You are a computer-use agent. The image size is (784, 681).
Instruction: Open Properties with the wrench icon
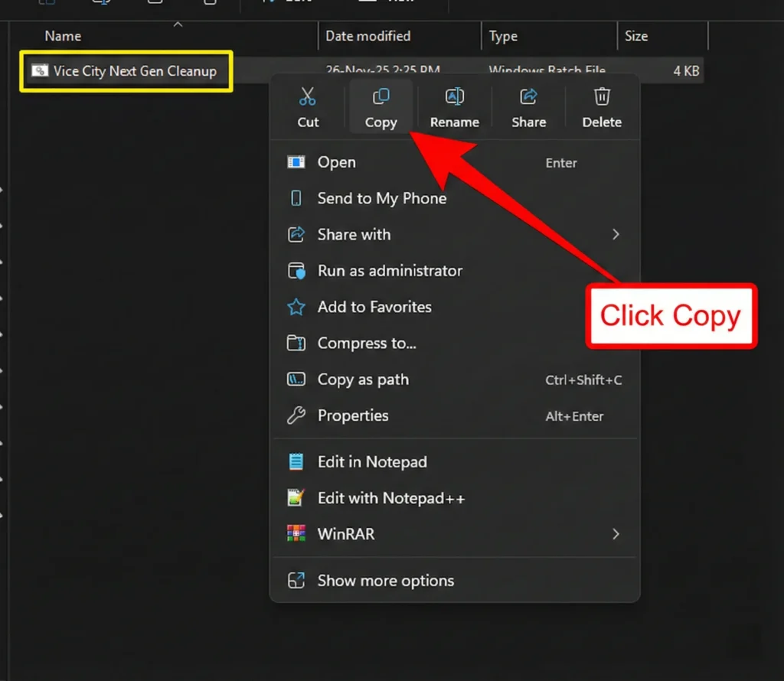[296, 415]
